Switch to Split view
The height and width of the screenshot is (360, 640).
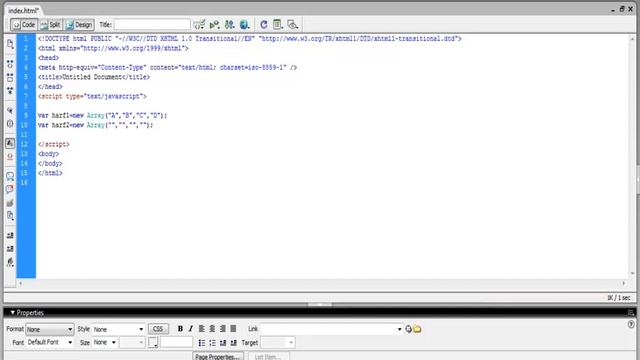click(51, 25)
